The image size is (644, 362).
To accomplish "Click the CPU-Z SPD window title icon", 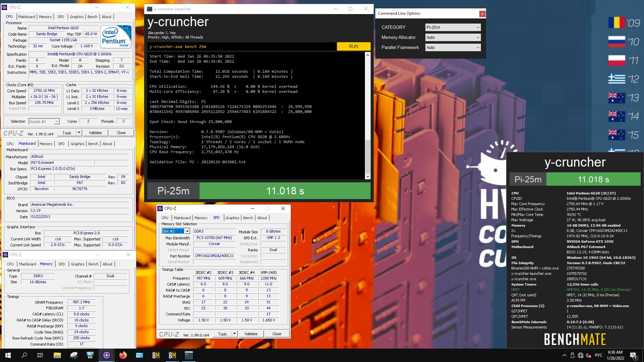I will pos(160,208).
